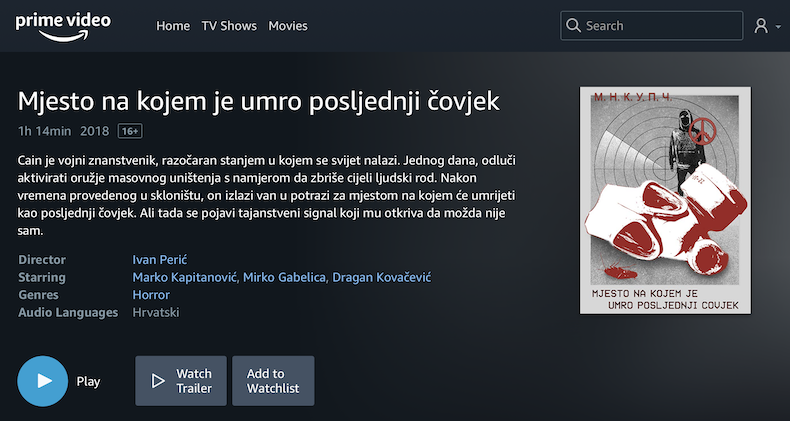
Task: Click the blue Play circle button
Action: (x=42, y=381)
